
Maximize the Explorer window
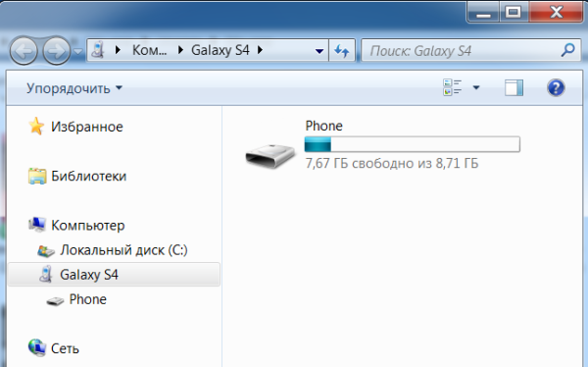(x=514, y=13)
